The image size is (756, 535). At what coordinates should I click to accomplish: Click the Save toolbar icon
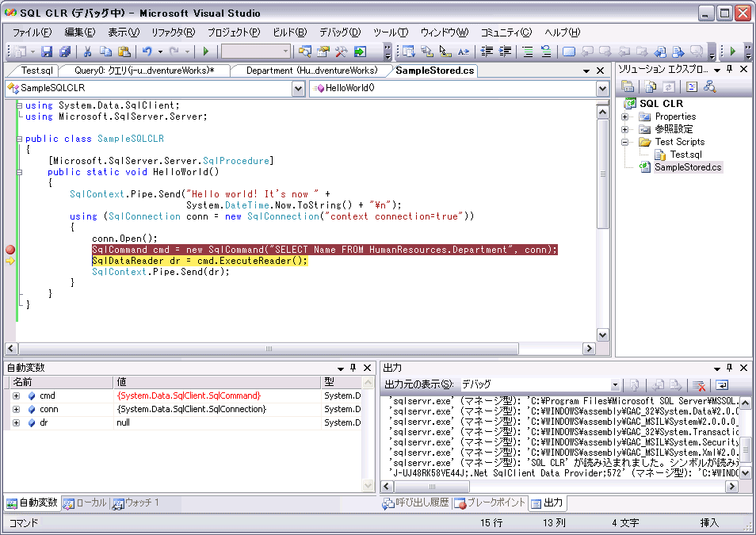[x=46, y=52]
